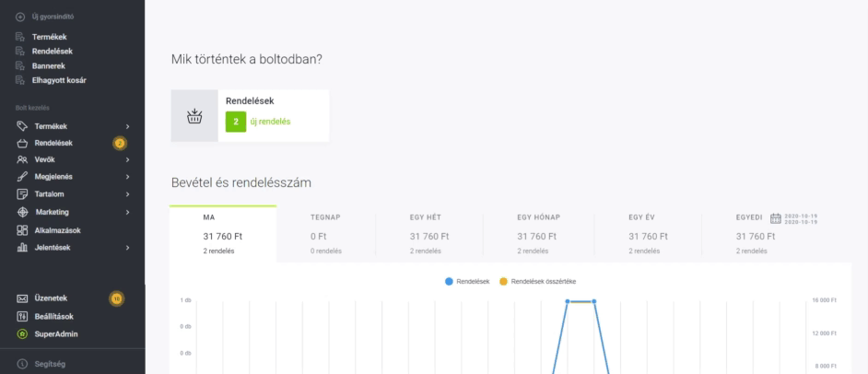
Task: Expand the Jelentések submenu chevron
Action: (x=127, y=248)
